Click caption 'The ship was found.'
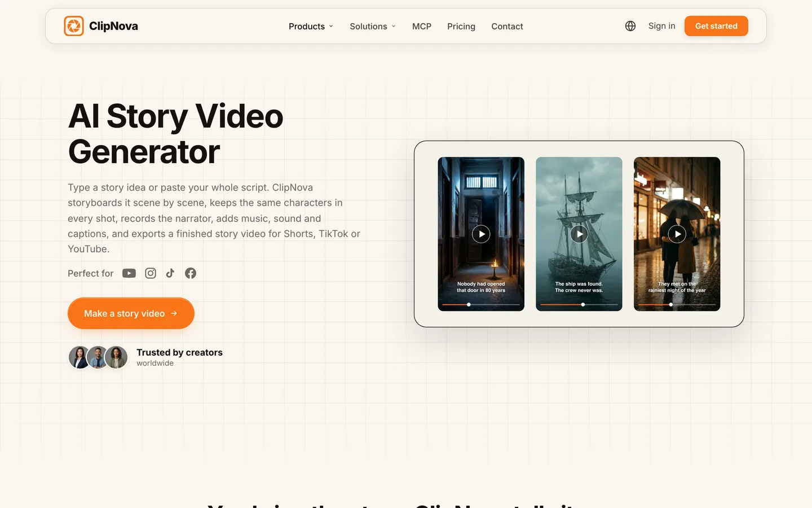This screenshot has width=812, height=508. 579,284
